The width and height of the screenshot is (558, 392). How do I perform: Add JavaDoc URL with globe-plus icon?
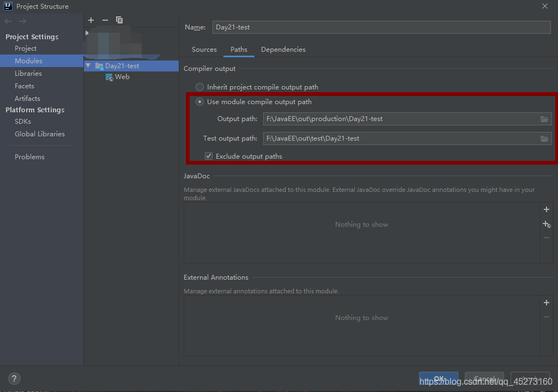click(547, 224)
